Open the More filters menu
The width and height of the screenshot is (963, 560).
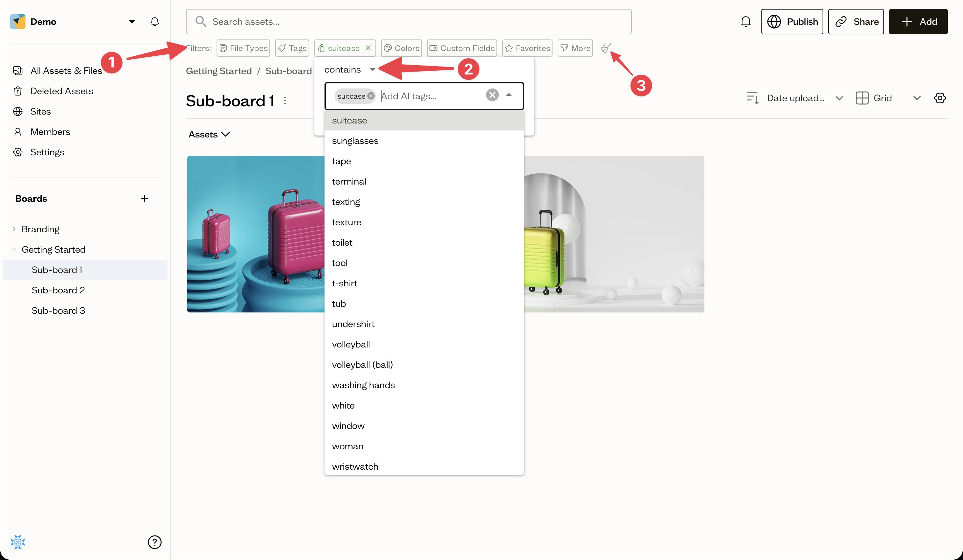click(575, 48)
